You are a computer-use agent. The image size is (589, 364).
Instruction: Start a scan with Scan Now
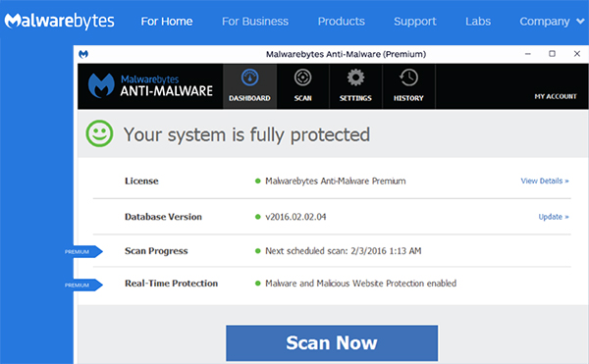pos(332,343)
